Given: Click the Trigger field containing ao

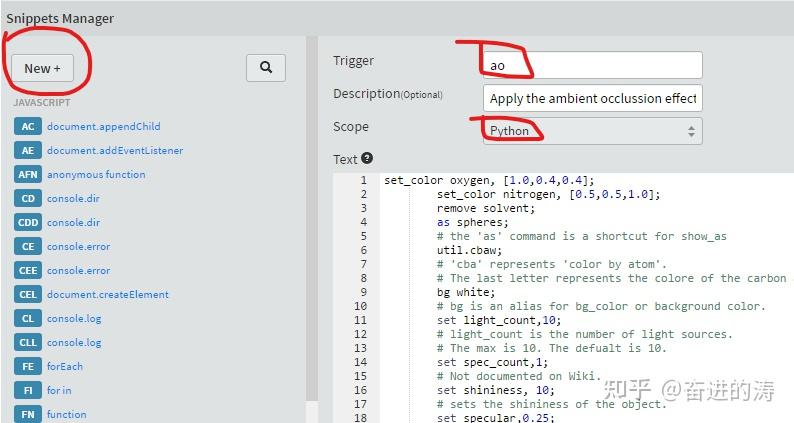Looking at the screenshot, I should 592,65.
